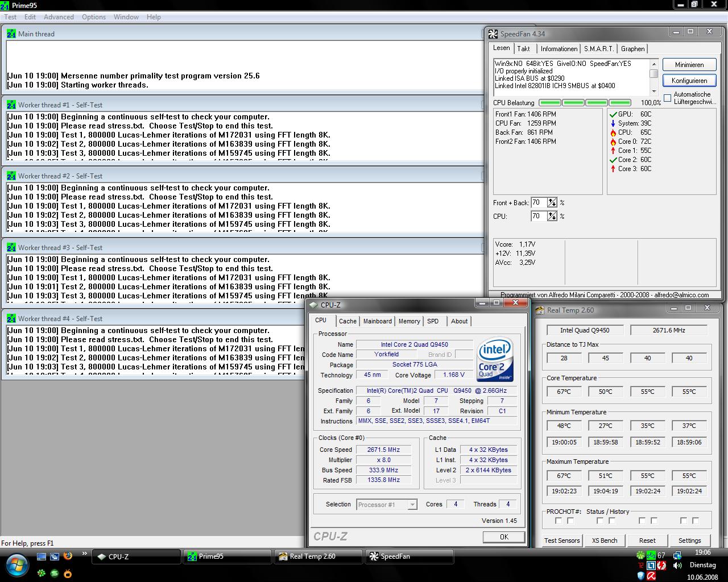Expand hidden quick launch icons chevron
Screen dimensions: 728x582
pyautogui.click(x=84, y=554)
